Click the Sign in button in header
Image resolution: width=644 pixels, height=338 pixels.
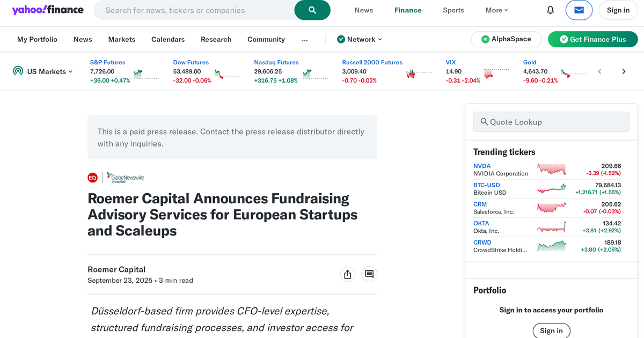pos(618,10)
